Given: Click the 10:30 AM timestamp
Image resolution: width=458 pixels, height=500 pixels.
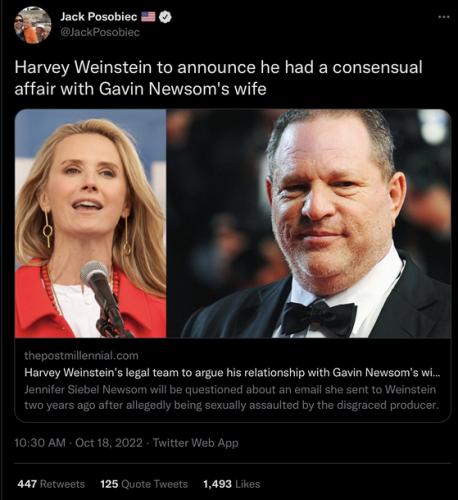Looking at the screenshot, I should click(40, 443).
